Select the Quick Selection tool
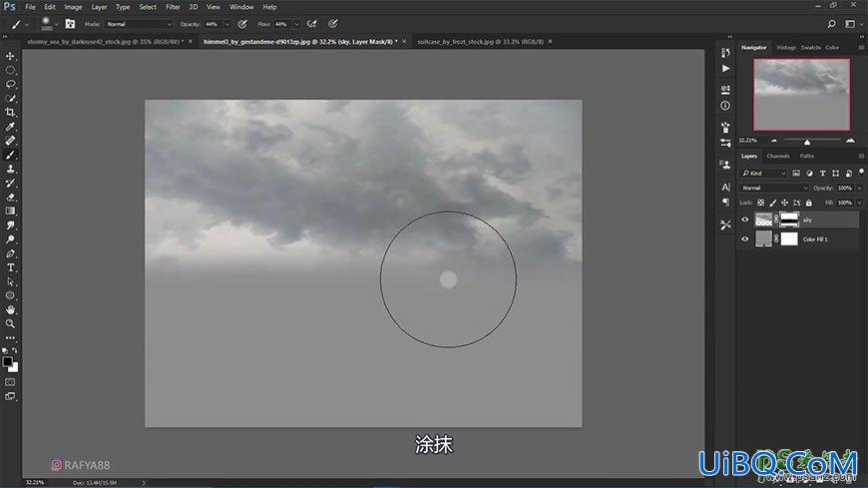Image resolution: width=868 pixels, height=488 pixels. coord(10,99)
